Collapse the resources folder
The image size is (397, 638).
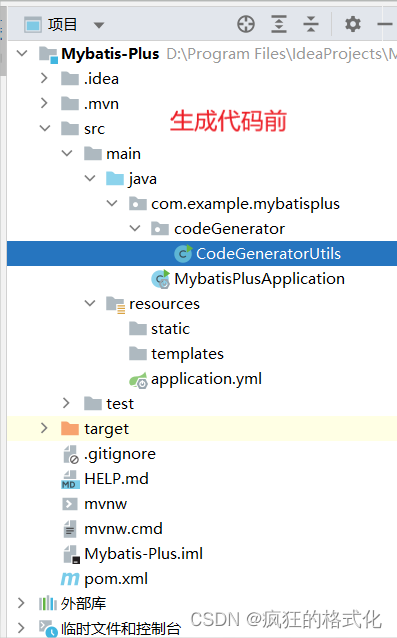tap(90, 303)
